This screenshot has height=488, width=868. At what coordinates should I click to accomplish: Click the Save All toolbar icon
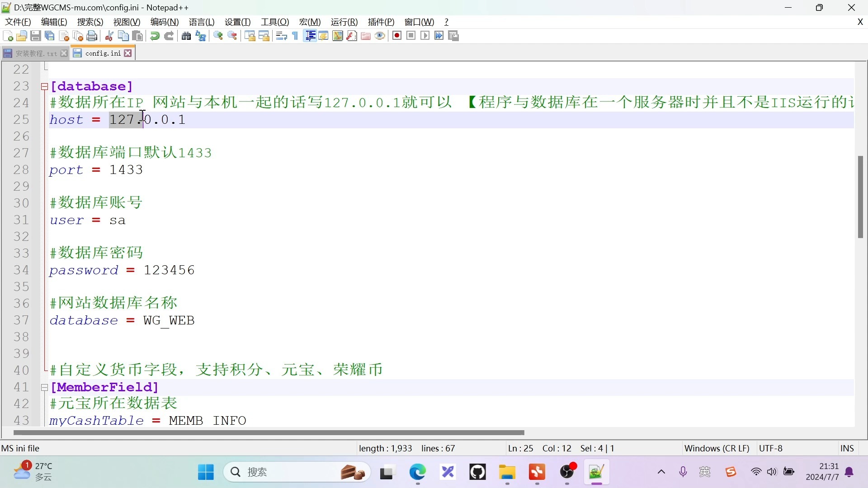click(x=50, y=36)
